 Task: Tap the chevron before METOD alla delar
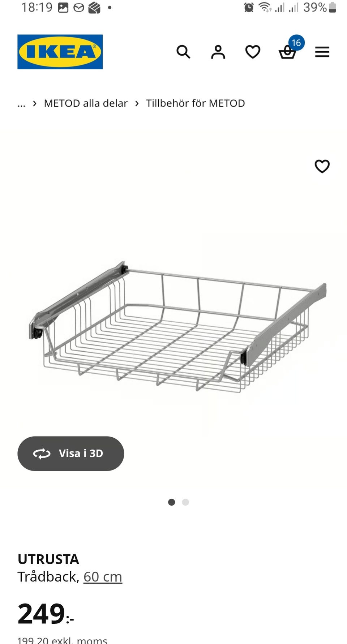[x=35, y=103]
